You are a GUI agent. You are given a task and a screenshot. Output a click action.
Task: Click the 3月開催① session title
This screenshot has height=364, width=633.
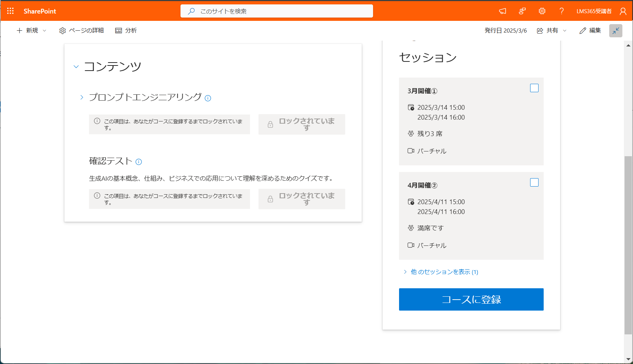pyautogui.click(x=422, y=91)
